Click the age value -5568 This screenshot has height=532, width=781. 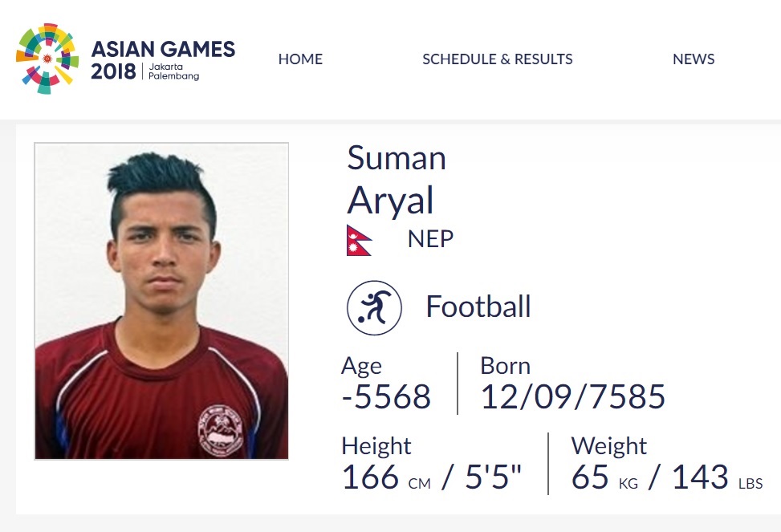pos(386,397)
